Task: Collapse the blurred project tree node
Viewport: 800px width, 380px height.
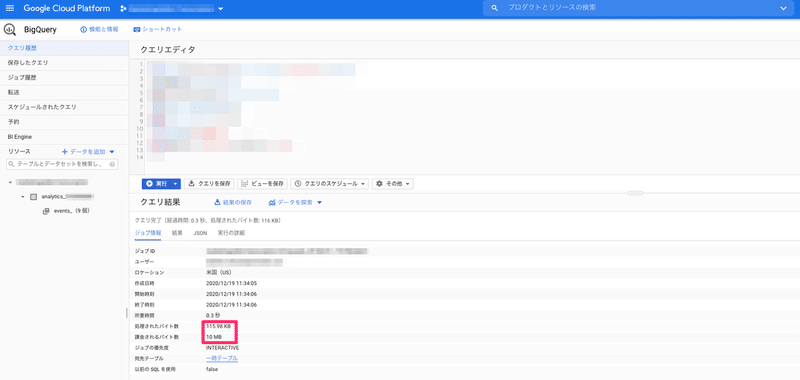Action: (x=11, y=182)
